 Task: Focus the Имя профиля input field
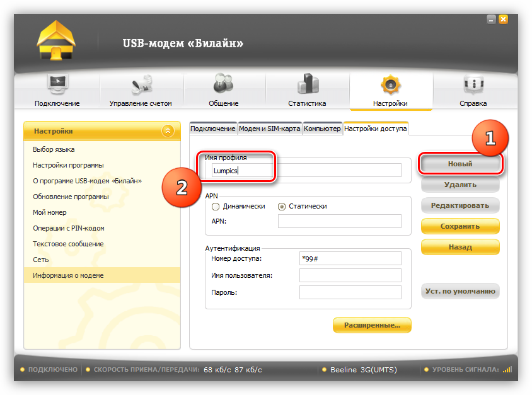click(x=306, y=171)
